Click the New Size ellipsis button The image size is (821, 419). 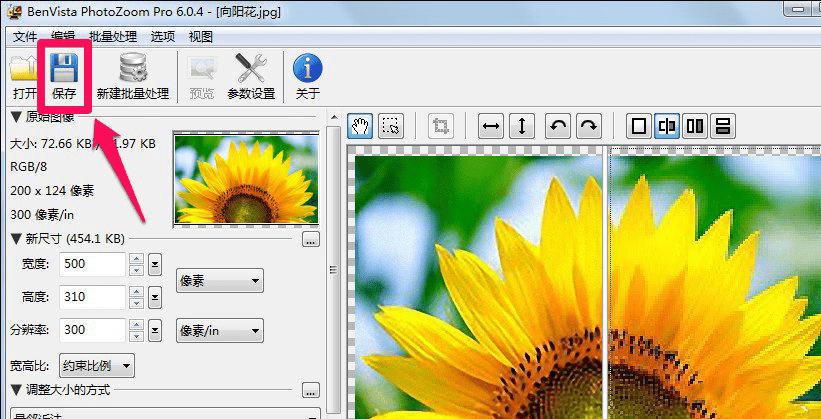coord(310,240)
